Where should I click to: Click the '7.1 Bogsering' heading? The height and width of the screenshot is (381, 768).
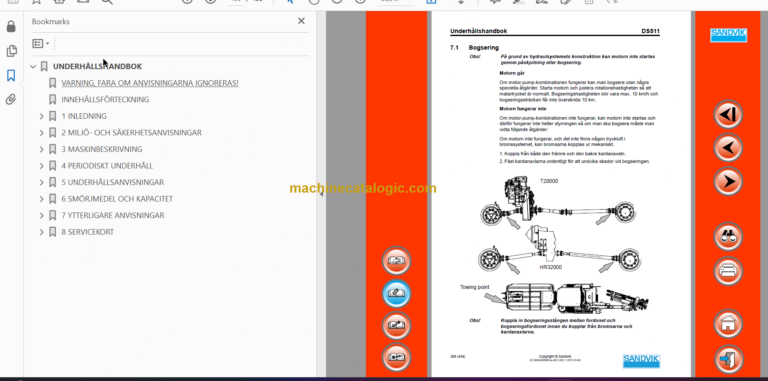[x=474, y=48]
